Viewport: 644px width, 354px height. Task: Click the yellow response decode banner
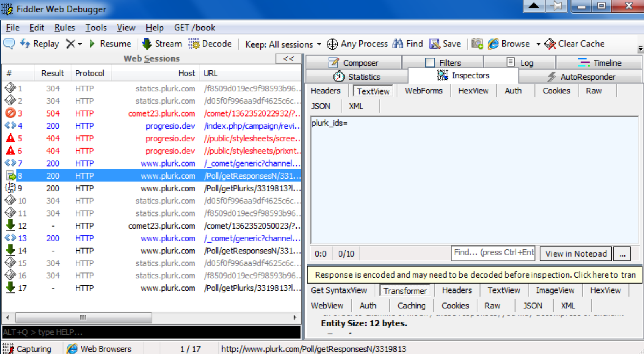tap(475, 275)
